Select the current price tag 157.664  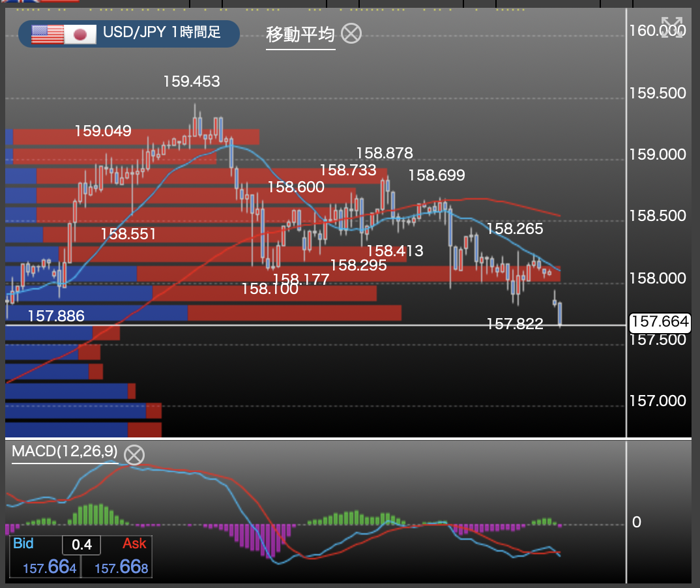(x=660, y=321)
